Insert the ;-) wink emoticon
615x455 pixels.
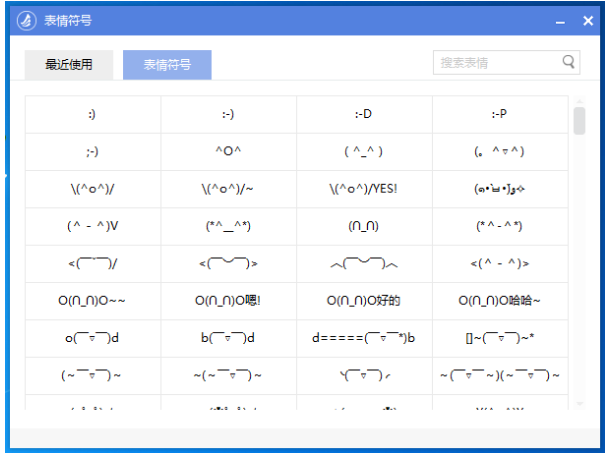[92, 151]
